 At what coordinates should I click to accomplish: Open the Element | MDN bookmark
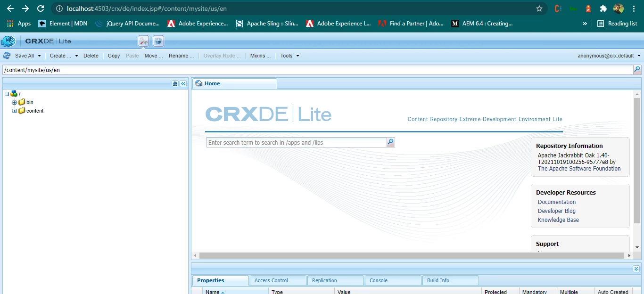pyautogui.click(x=63, y=24)
